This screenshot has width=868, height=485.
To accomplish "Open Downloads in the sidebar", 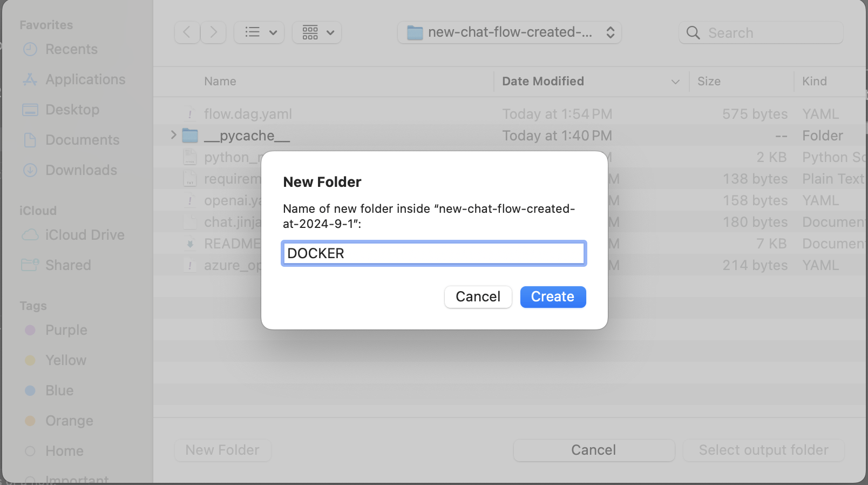I will (81, 170).
